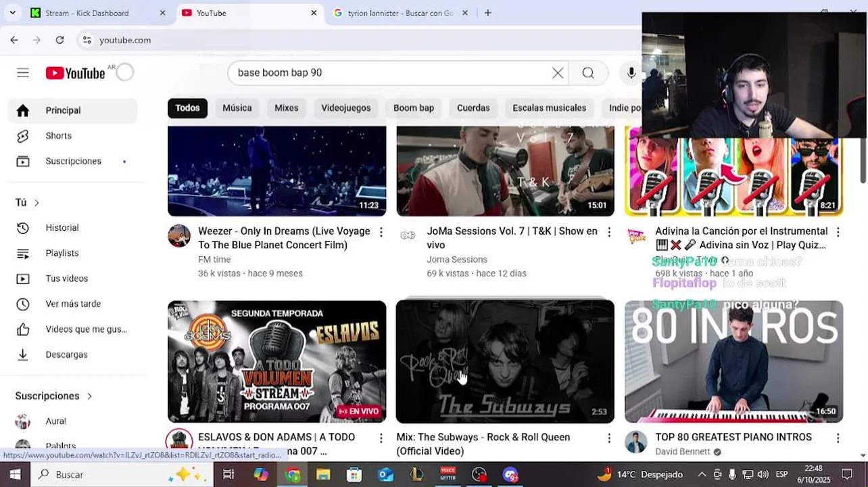The width and height of the screenshot is (868, 487).
Task: Open Historial in the sidebar
Action: 72,228
